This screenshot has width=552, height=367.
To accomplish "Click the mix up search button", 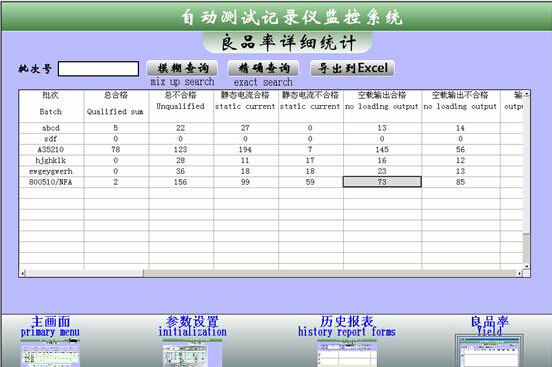I will [182, 68].
